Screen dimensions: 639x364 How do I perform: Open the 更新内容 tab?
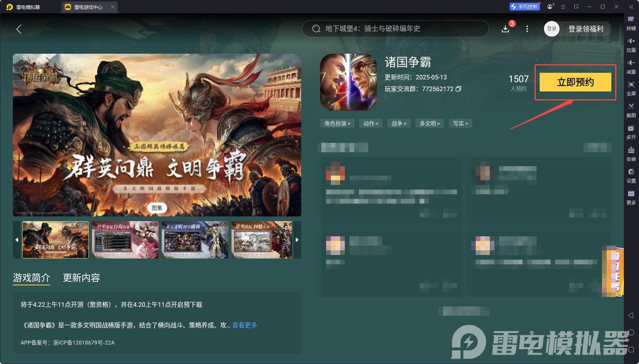click(81, 278)
